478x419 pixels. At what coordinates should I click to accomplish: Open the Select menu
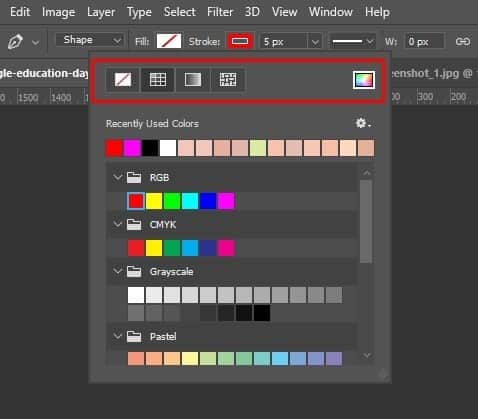179,12
